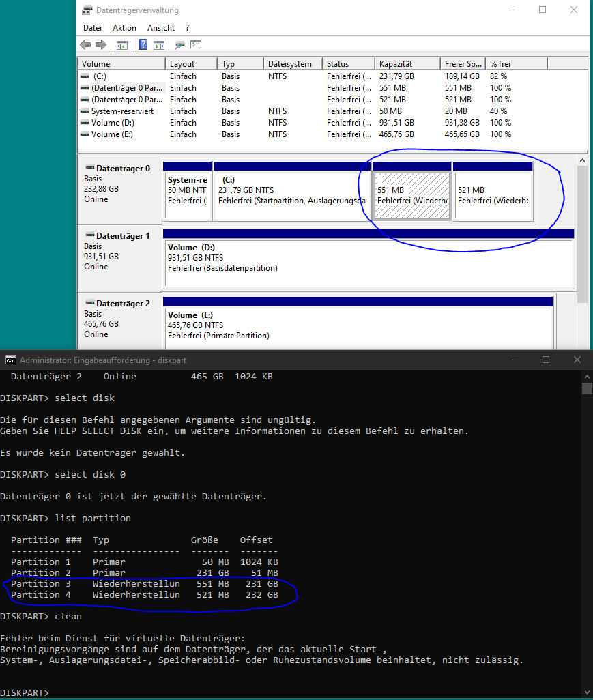
Task: Click the command prompt scrollbar up arrow
Action: [587, 377]
